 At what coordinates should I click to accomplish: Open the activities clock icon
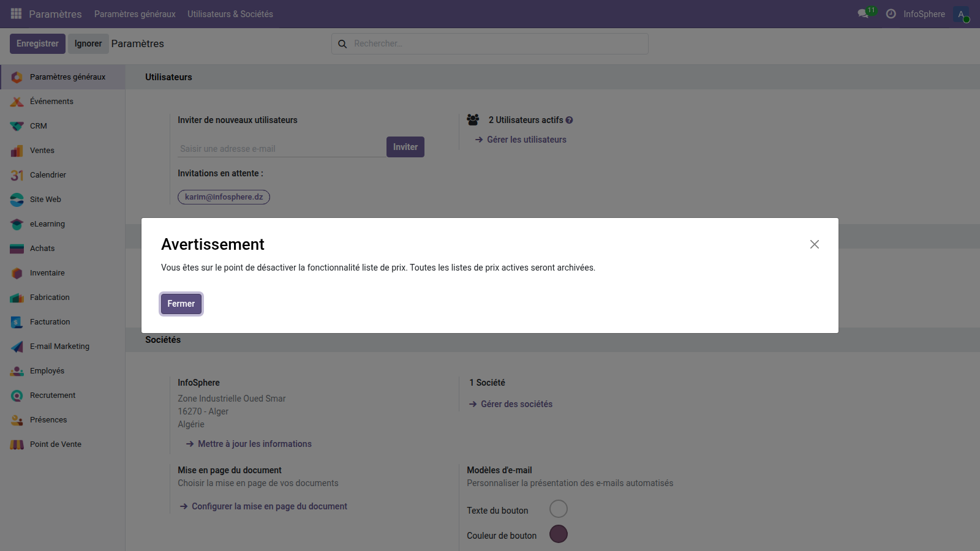coord(891,13)
